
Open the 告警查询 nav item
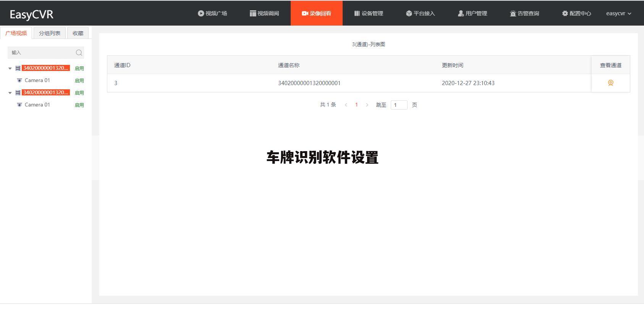click(524, 13)
